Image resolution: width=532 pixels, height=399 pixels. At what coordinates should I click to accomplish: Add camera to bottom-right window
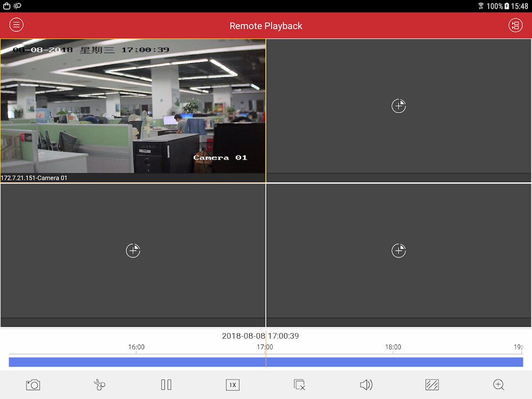(x=399, y=250)
